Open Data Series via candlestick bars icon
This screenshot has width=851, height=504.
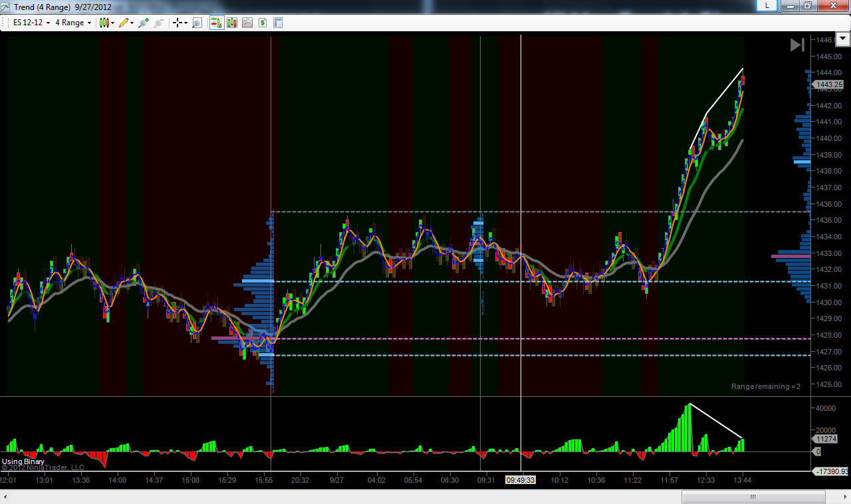pyautogui.click(x=232, y=23)
